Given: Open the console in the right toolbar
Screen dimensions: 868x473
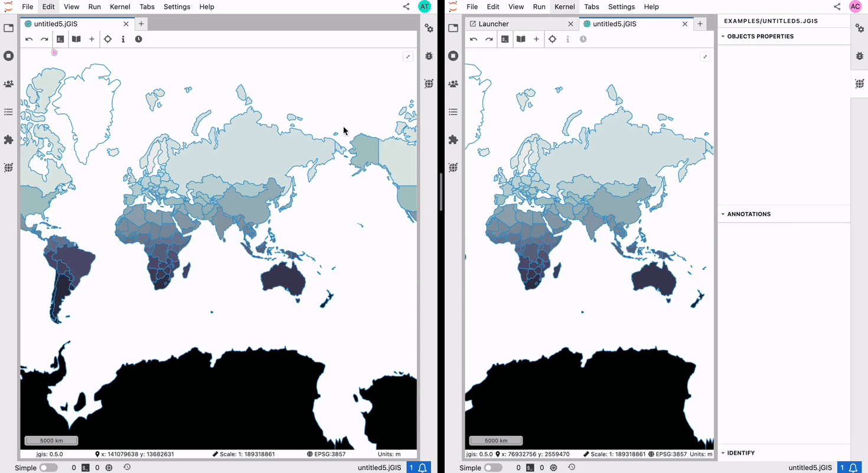Looking at the screenshot, I should [x=505, y=39].
